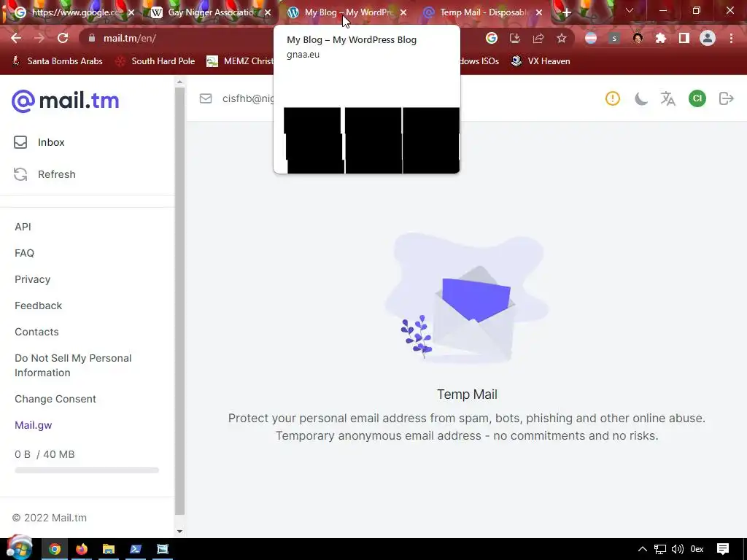Click the sidebar scroll down arrow
The width and height of the screenshot is (747, 560).
click(x=179, y=531)
